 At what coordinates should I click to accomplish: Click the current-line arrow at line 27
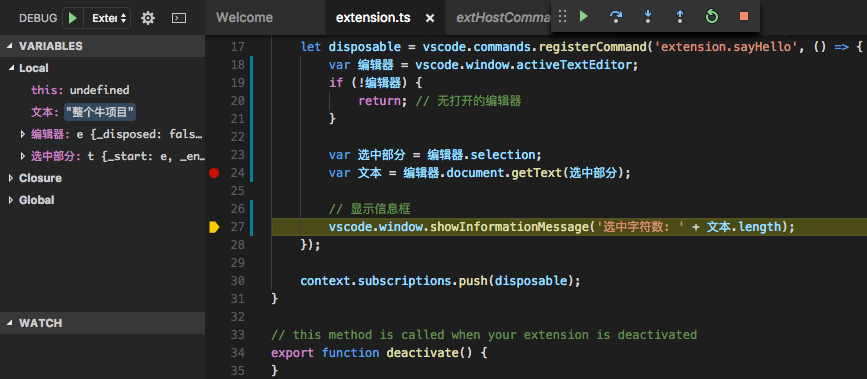coord(214,227)
